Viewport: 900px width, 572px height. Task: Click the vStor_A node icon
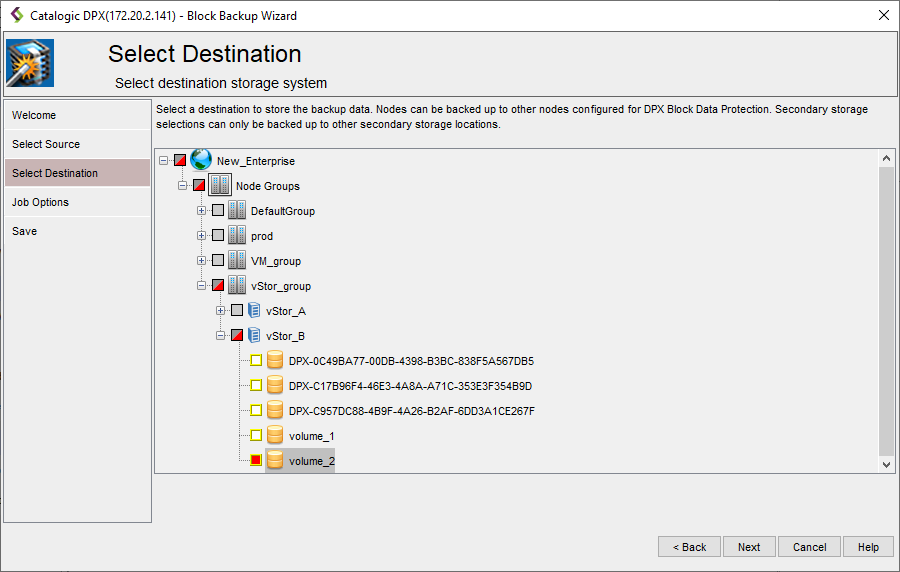tap(254, 310)
